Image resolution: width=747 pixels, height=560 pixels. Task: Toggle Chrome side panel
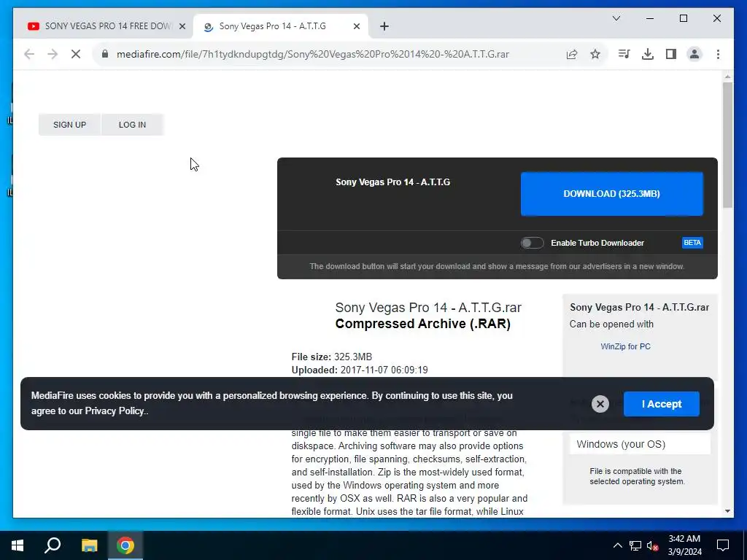click(671, 54)
